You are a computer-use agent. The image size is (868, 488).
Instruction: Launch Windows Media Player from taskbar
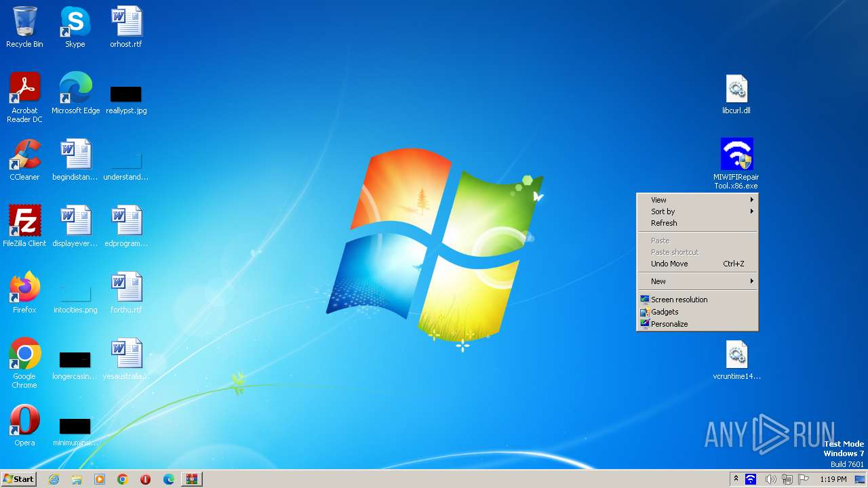100,479
